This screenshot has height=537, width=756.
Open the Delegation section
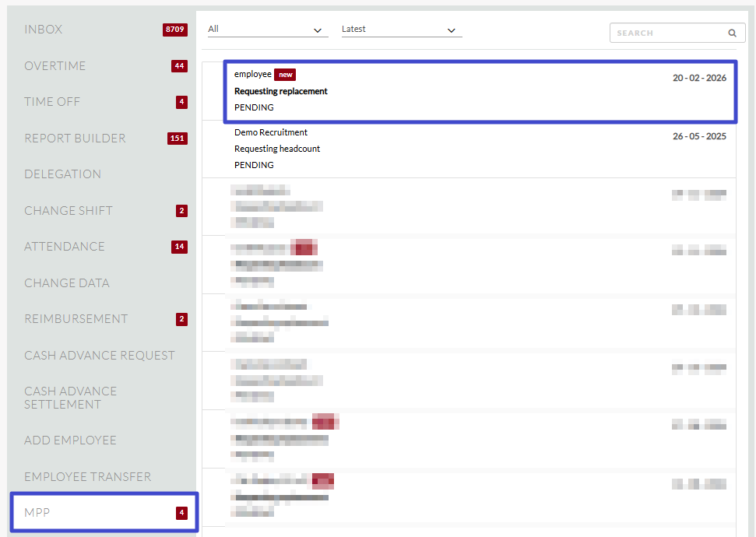pos(62,174)
